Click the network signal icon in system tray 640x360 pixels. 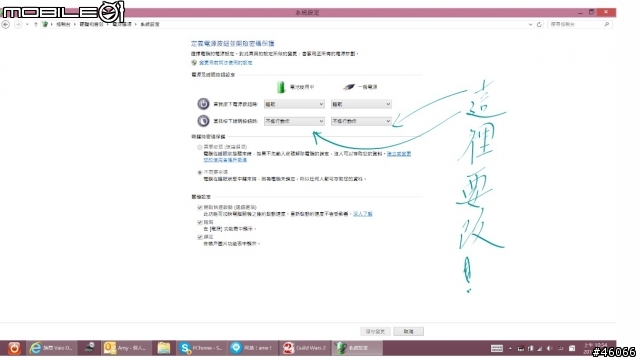coord(540,349)
